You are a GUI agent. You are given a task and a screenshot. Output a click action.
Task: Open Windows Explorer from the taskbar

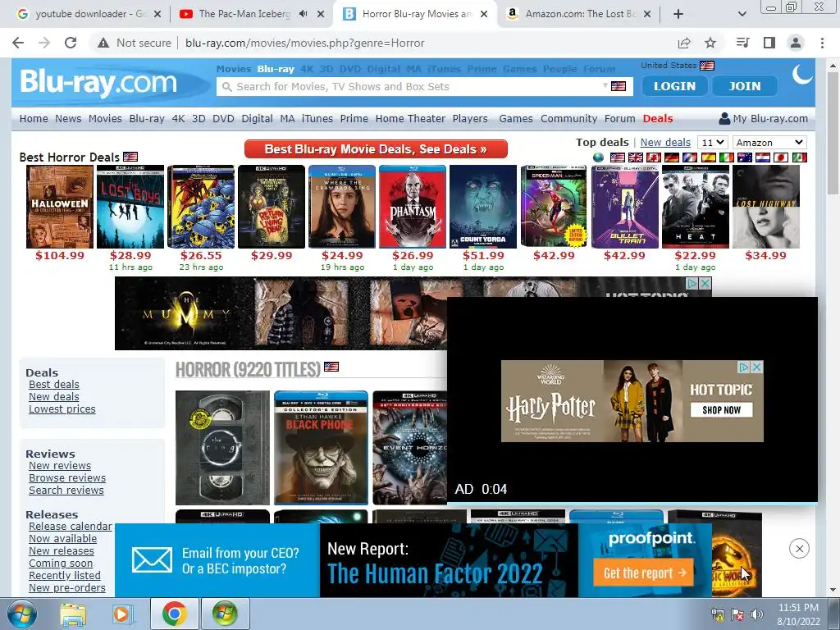pyautogui.click(x=73, y=614)
